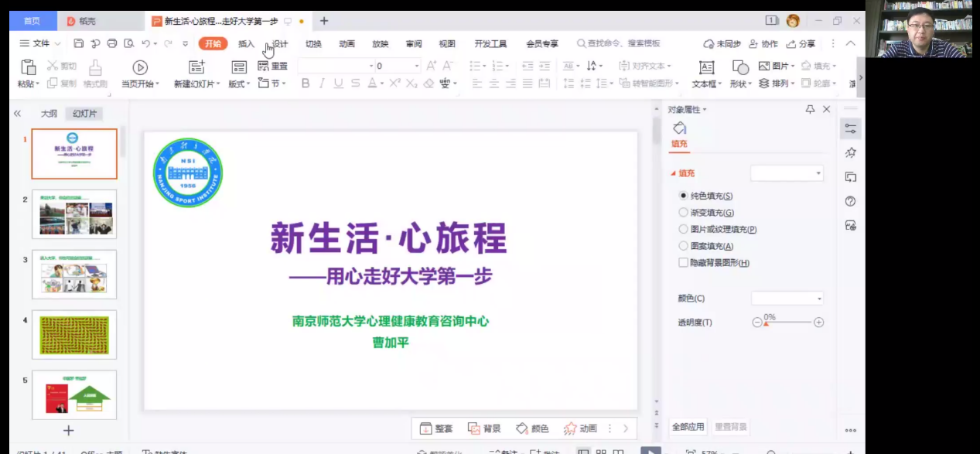Viewport: 980px width, 454px height.
Task: Click the 当页开始 slideshow play icon
Action: [x=140, y=67]
